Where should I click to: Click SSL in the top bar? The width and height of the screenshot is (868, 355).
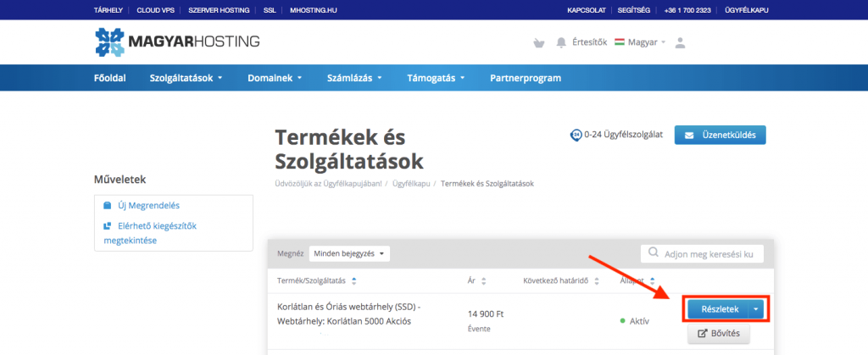click(x=270, y=10)
